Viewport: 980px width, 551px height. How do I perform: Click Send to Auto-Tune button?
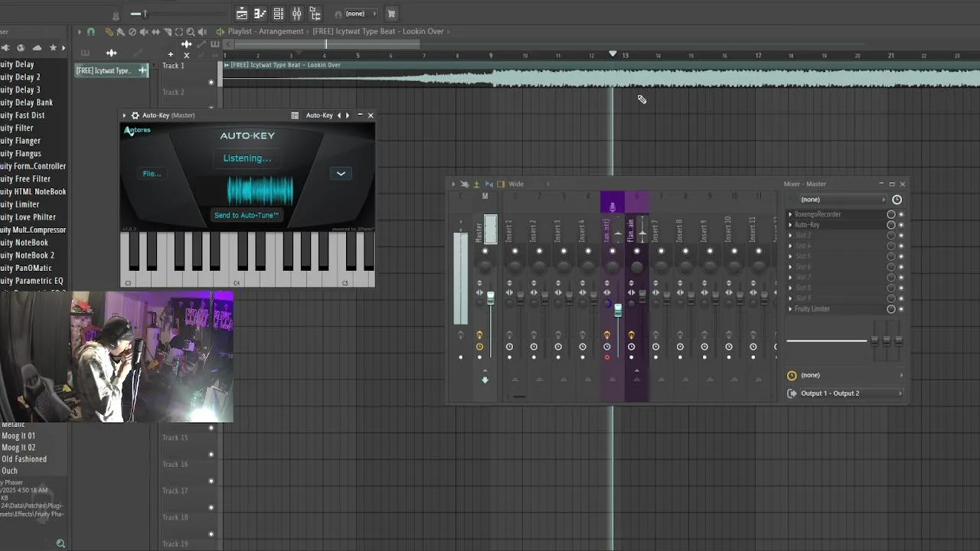pos(247,215)
